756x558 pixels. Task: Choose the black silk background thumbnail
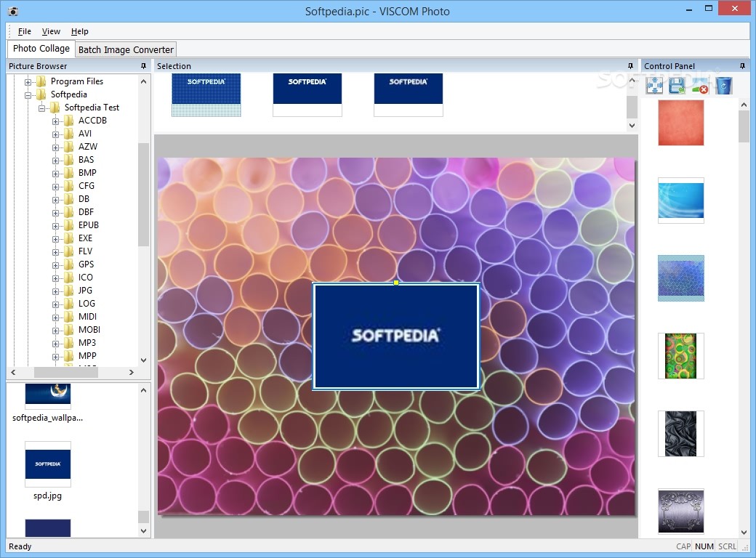(x=681, y=434)
